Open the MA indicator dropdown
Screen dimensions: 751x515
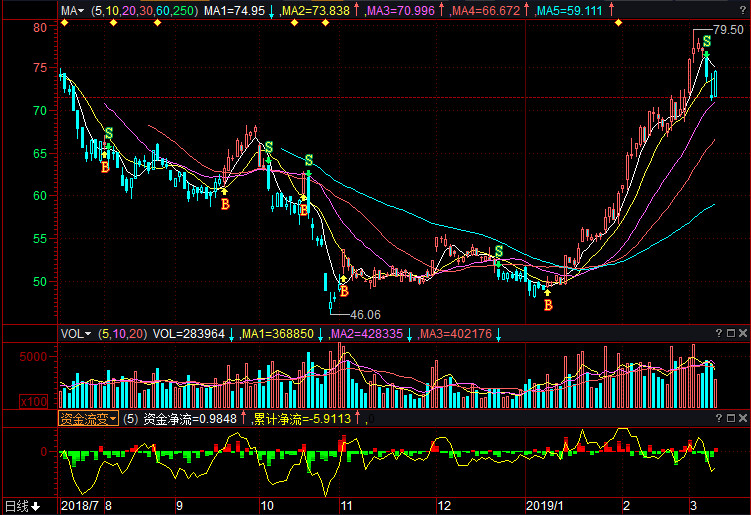72,10
